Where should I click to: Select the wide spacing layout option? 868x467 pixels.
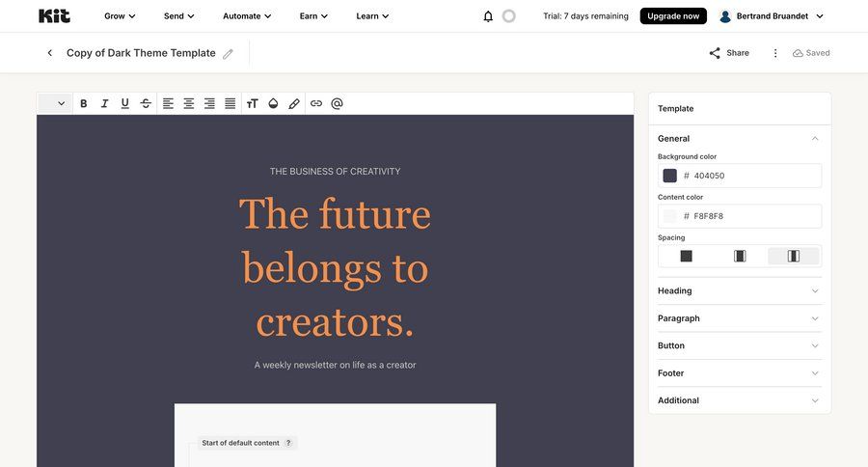click(x=794, y=256)
